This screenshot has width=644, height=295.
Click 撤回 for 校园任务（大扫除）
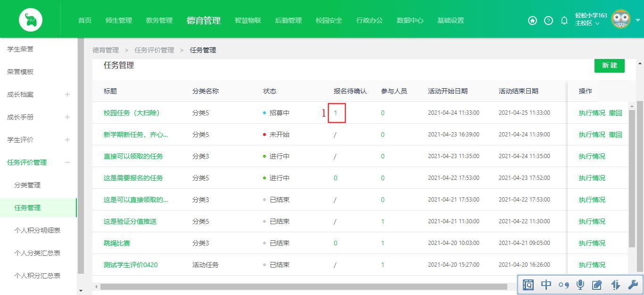616,113
